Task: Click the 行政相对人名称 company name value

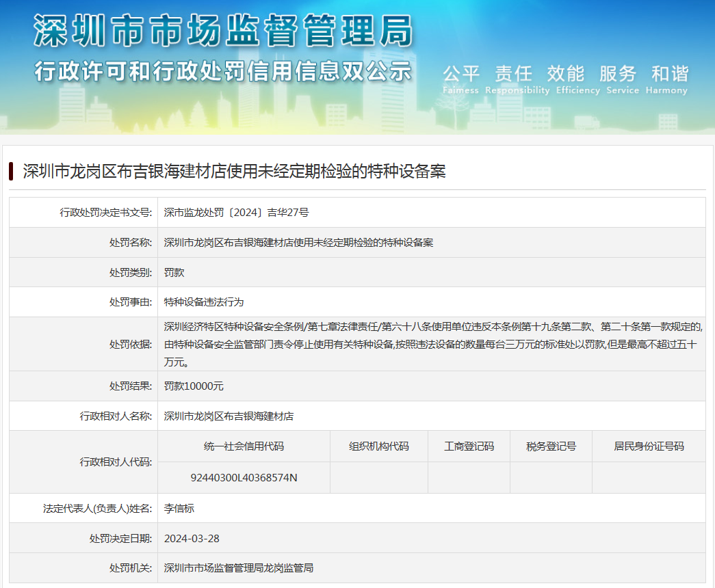Action: coord(229,416)
